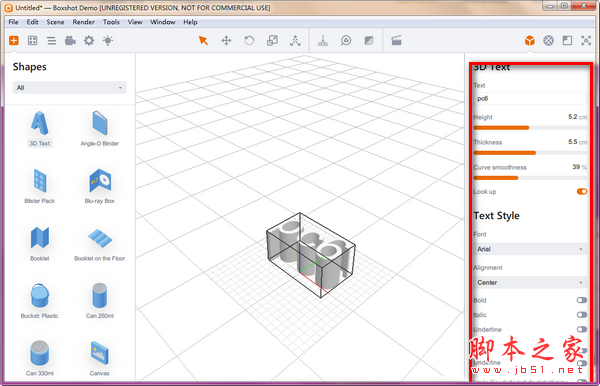Enable the Bold toggle
The width and height of the screenshot is (600, 386).
tap(582, 300)
